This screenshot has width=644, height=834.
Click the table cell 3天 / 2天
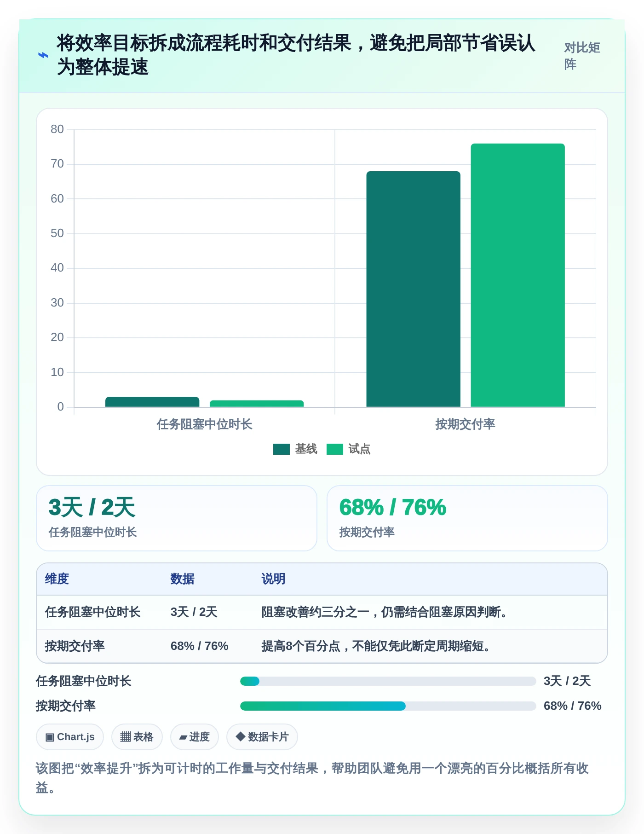194,612
